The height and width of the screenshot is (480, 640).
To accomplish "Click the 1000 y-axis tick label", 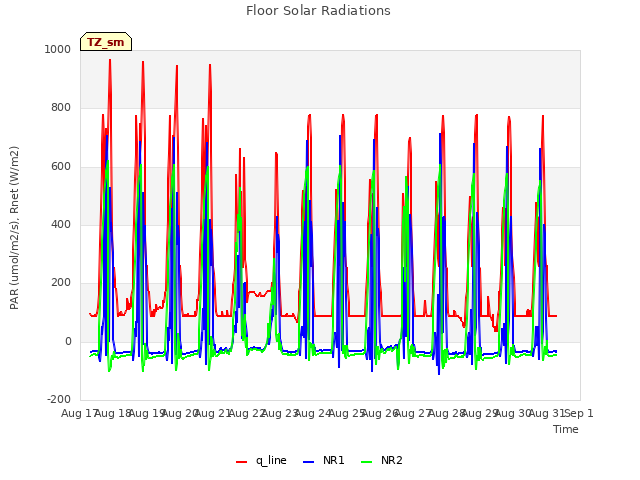I will 58,49.
